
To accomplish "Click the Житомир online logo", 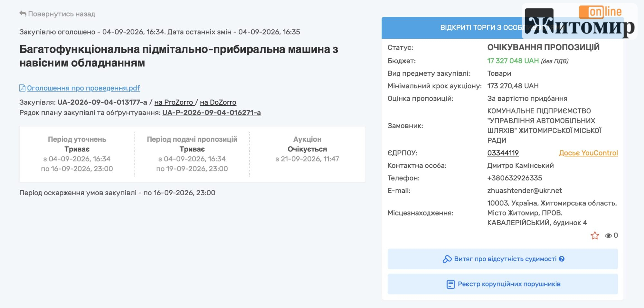I will point(579,22).
